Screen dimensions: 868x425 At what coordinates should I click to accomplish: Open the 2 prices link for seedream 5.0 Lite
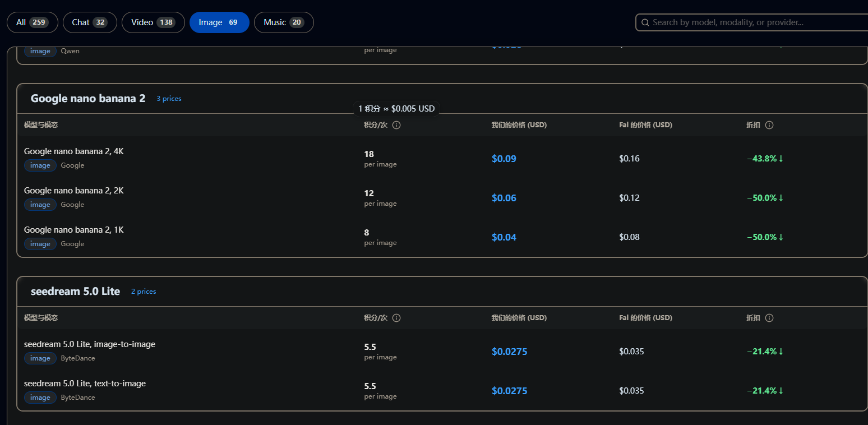pyautogui.click(x=144, y=292)
